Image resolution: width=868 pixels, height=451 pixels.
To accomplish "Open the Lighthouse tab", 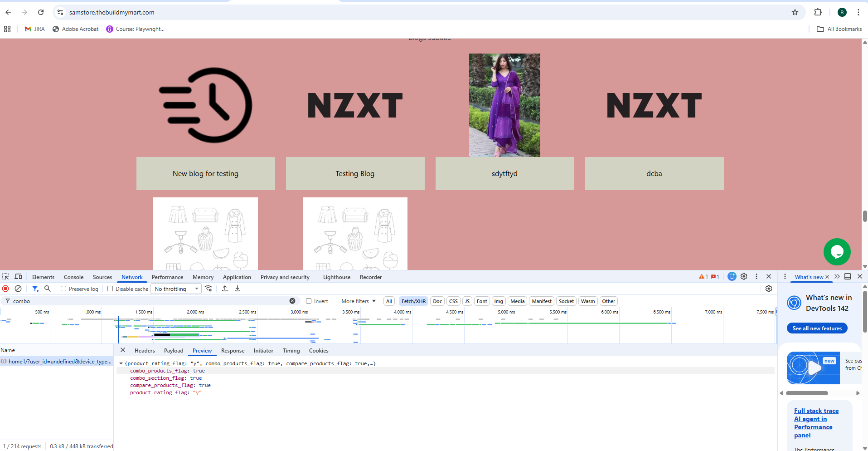I will coord(337,277).
